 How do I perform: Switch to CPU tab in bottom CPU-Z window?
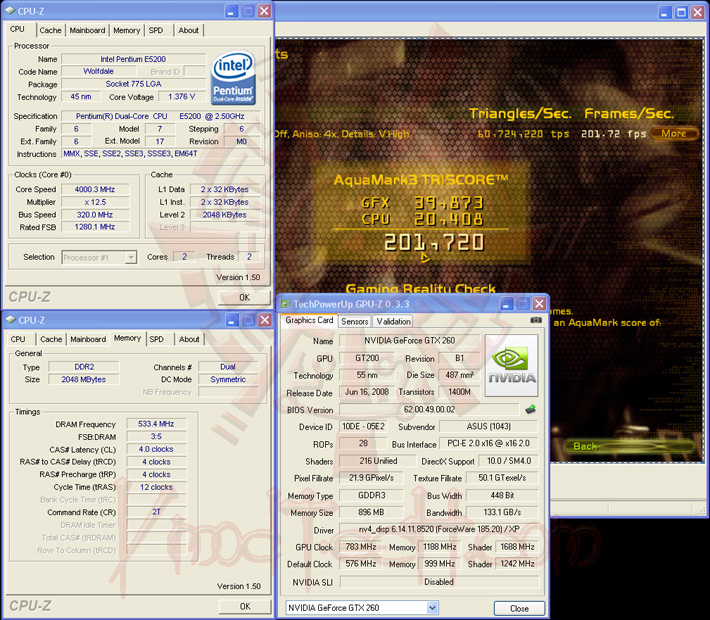(x=18, y=339)
